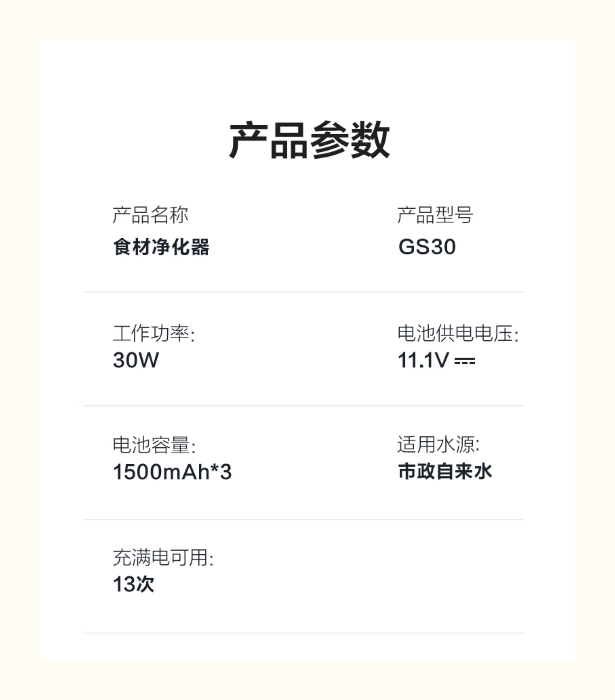Click the 电池供电电压 label

pos(458,334)
